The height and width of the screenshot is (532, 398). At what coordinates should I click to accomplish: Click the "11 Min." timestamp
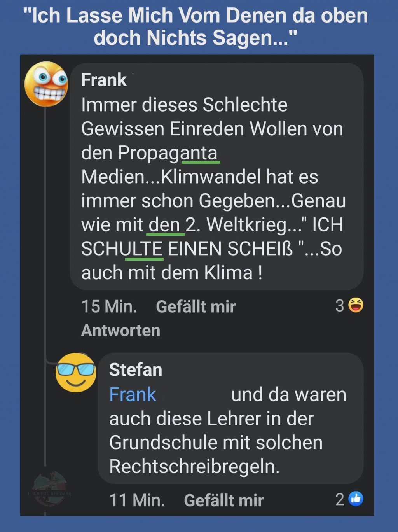point(137,500)
